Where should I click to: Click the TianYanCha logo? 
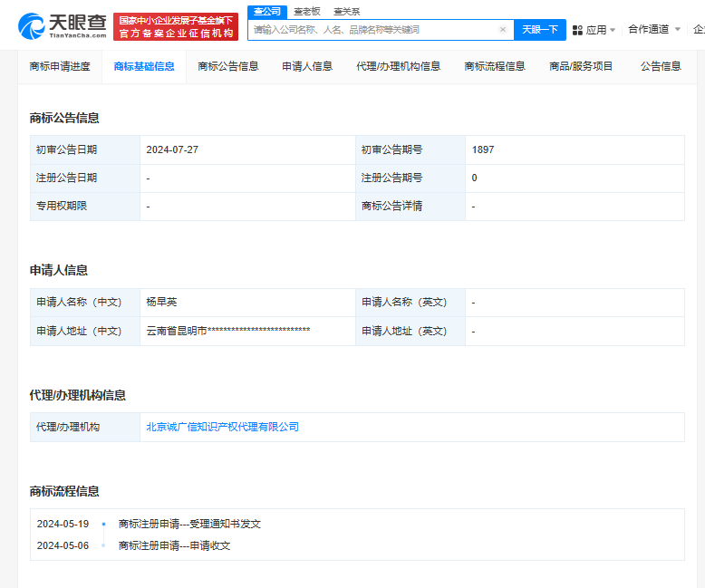pos(62,26)
